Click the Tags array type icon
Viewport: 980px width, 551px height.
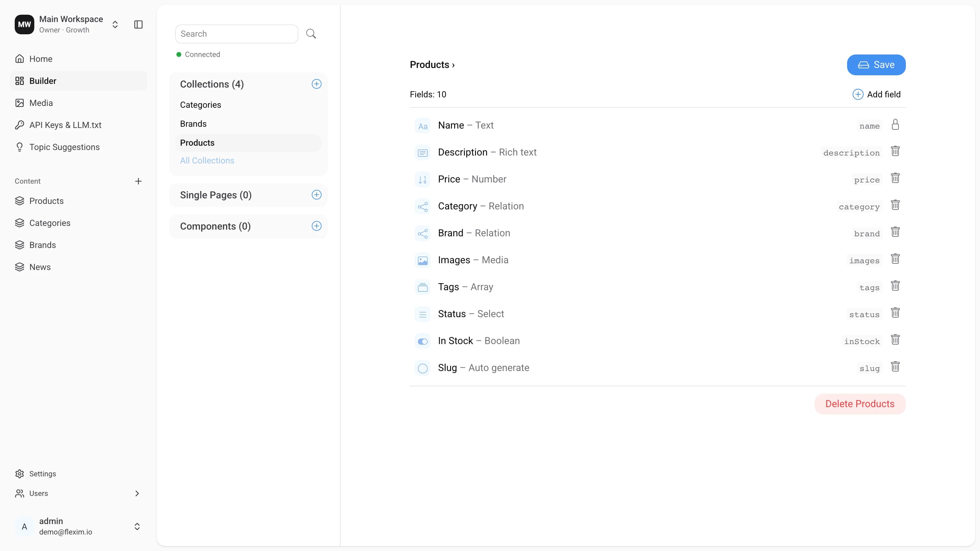coord(423,287)
